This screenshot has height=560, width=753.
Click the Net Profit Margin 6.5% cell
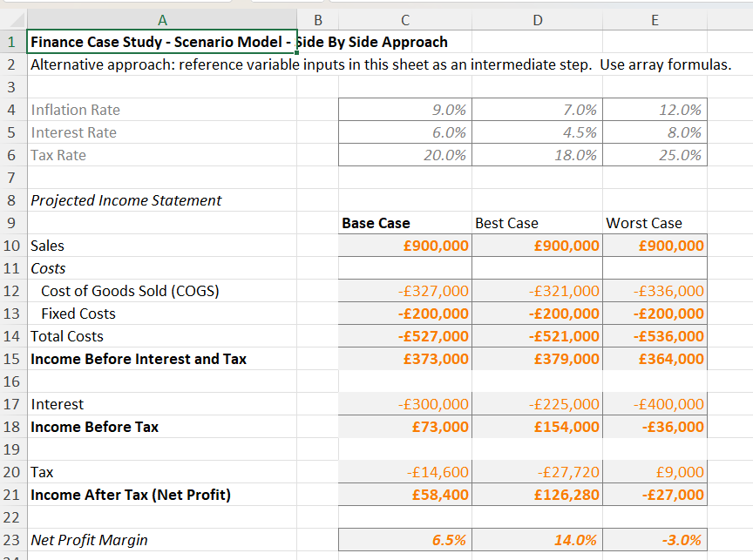404,540
